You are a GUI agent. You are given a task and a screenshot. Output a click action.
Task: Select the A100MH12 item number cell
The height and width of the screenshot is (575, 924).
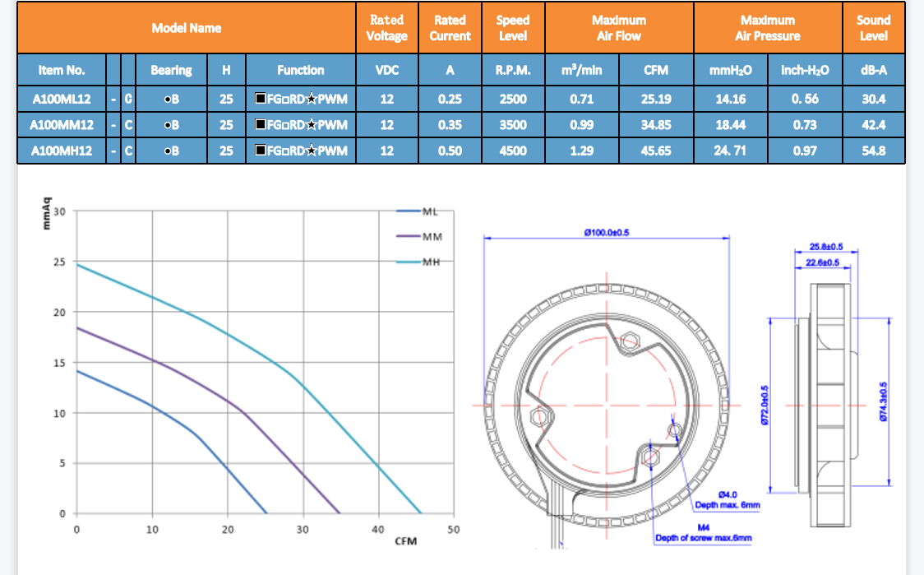tap(62, 151)
